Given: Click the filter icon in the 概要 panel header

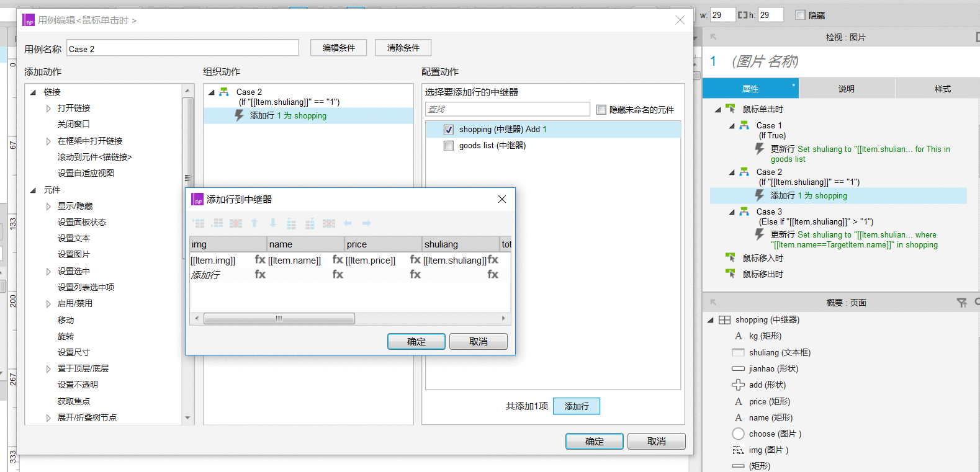Looking at the screenshot, I should tap(961, 303).
